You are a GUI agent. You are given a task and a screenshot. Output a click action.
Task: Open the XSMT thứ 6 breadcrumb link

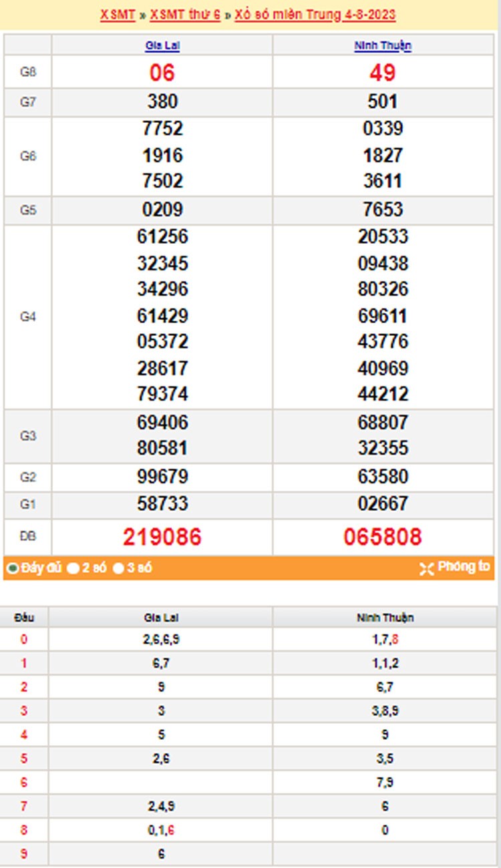pos(185,15)
